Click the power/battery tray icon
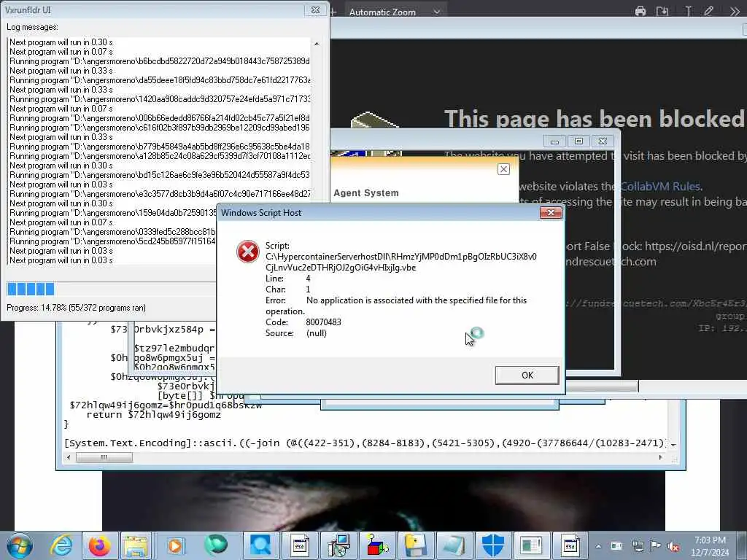Image resolution: width=747 pixels, height=560 pixels. [x=616, y=546]
